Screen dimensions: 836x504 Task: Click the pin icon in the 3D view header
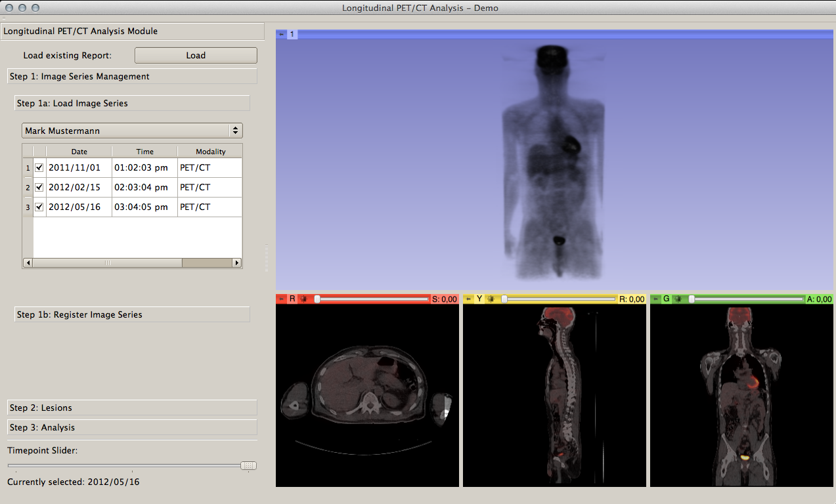(281, 34)
